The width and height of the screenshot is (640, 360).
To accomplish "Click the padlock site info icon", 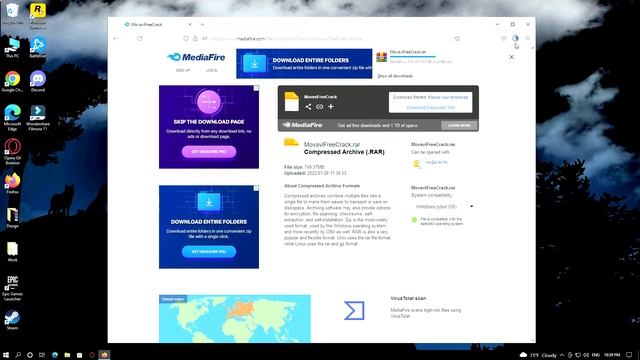I will 195,38.
